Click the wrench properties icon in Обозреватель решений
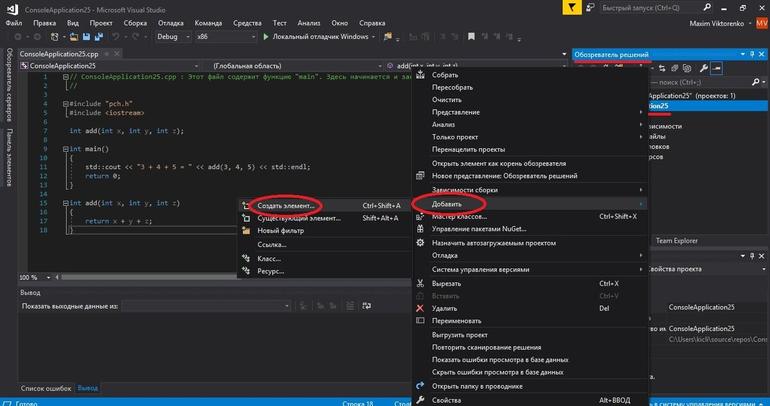Image resolution: width=770 pixels, height=406 pixels. (704, 68)
